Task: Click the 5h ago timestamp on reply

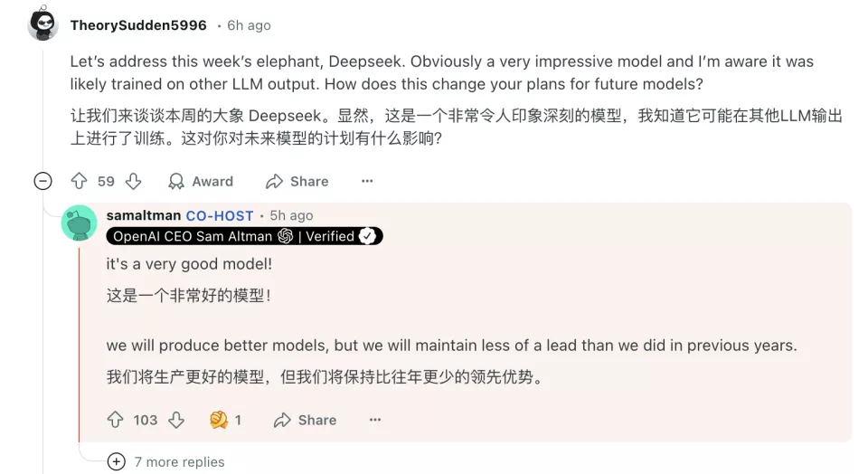Action: pyautogui.click(x=291, y=215)
